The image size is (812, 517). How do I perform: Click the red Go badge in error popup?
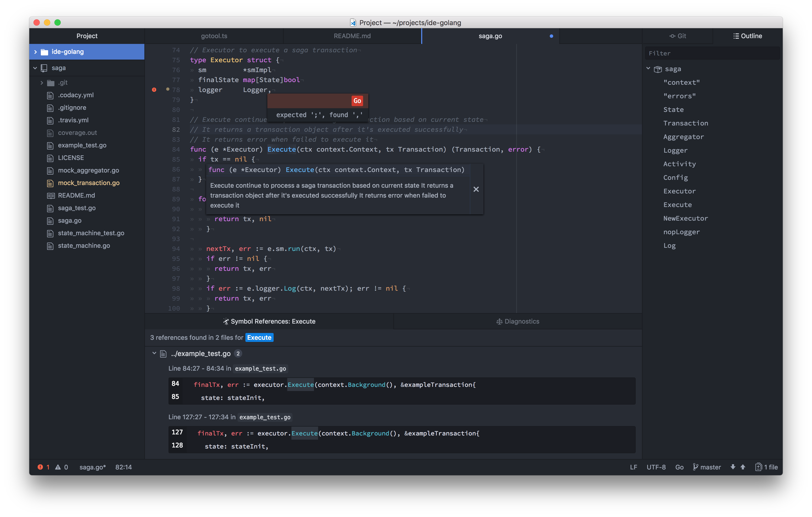(357, 101)
